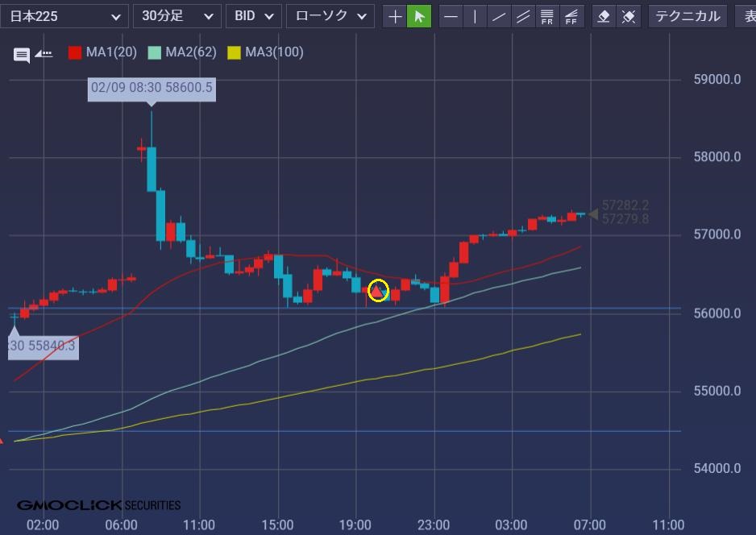Open the 30分足 timeframe dropdown
The image size is (756, 535).
tap(177, 16)
